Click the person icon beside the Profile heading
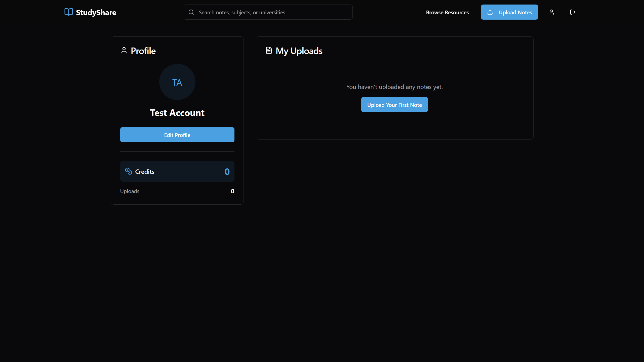 pos(124,51)
